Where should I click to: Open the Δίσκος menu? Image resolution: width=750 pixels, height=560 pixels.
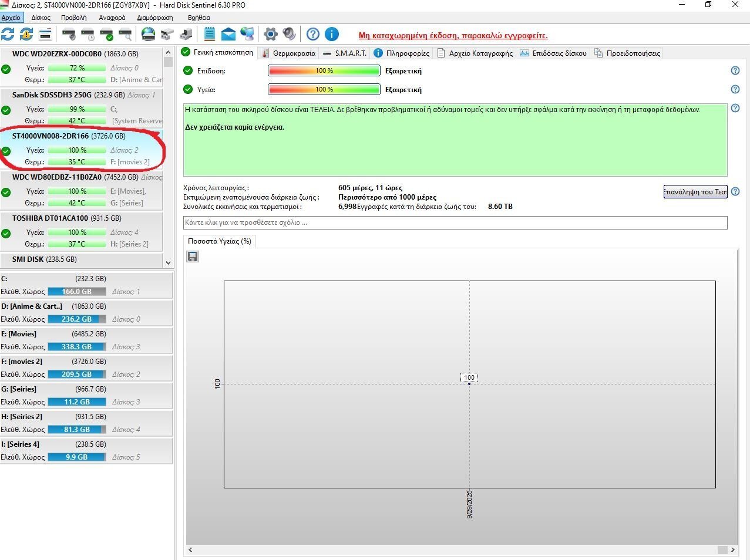pyautogui.click(x=41, y=18)
